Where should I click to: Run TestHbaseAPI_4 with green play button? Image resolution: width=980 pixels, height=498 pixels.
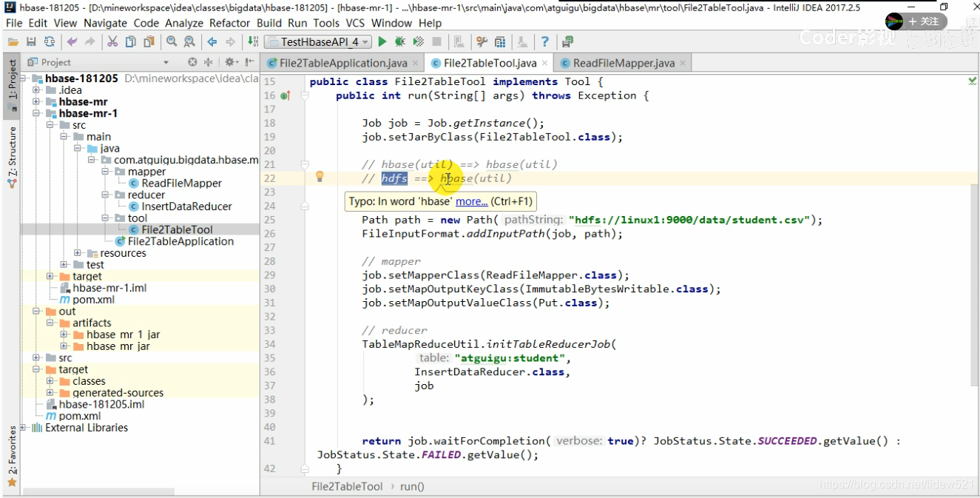pos(383,42)
